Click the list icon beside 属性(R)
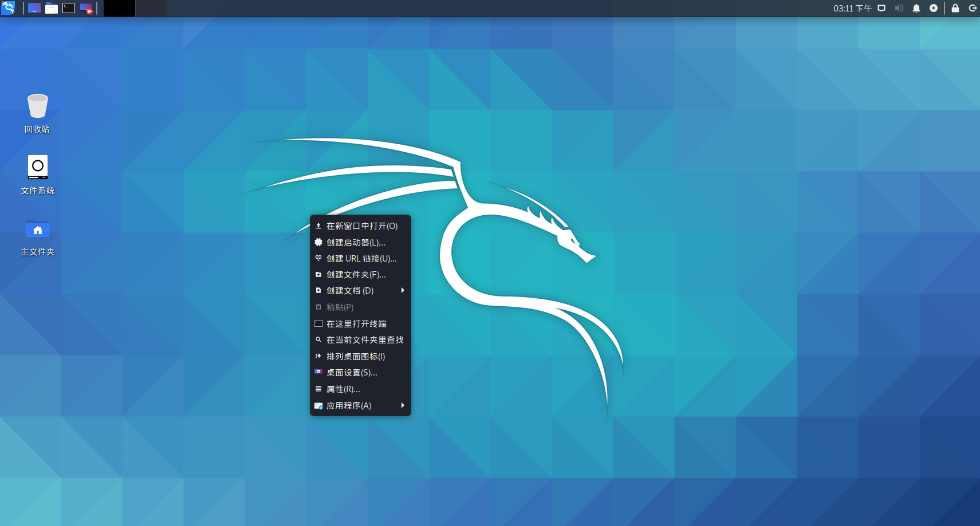 pos(318,389)
